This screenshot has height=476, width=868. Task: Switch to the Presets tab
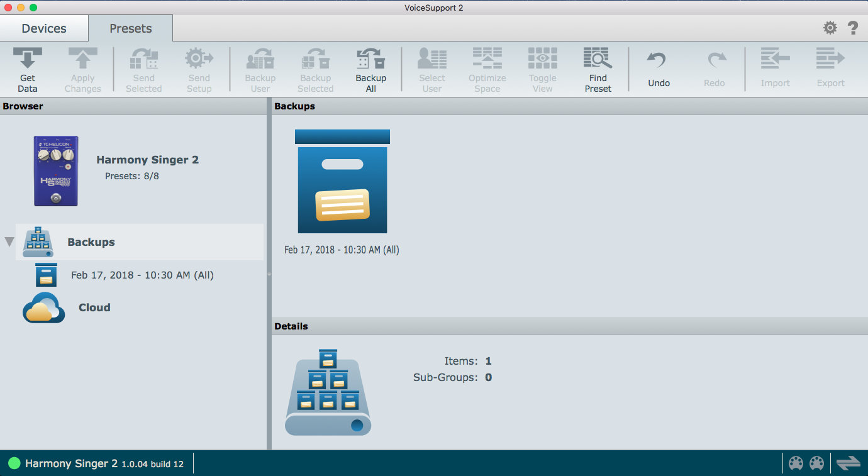pyautogui.click(x=131, y=28)
